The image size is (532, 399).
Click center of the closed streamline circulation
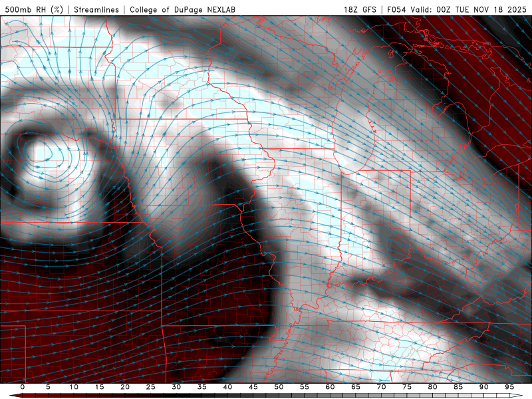pos(43,153)
